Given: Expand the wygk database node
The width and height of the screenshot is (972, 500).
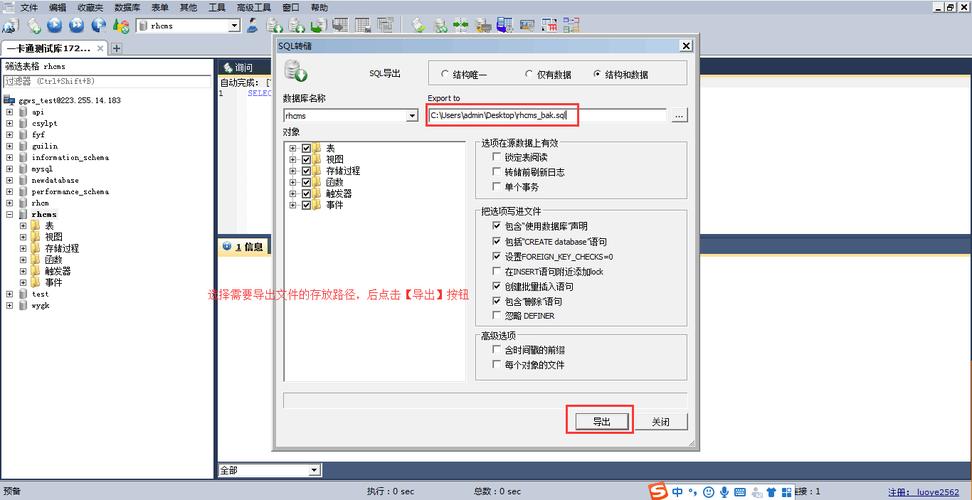Looking at the screenshot, I should click(x=10, y=305).
